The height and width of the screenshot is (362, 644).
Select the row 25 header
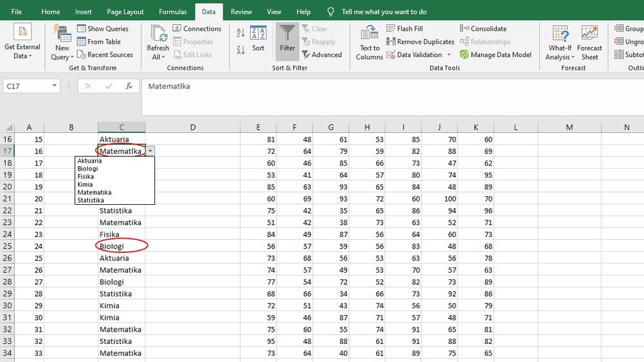(7, 246)
